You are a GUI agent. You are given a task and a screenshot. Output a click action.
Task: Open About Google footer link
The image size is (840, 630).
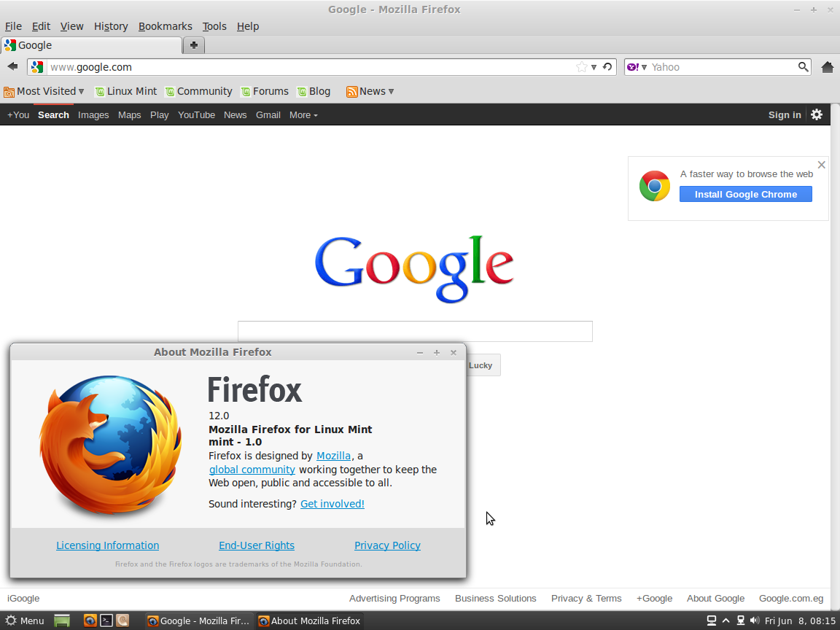click(x=716, y=599)
